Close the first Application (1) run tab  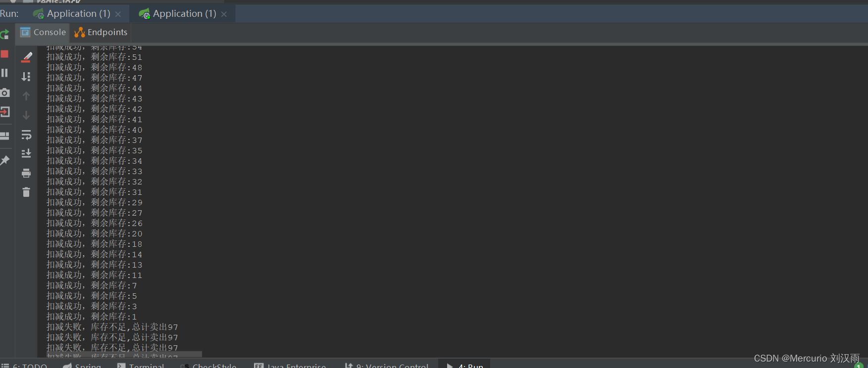pyautogui.click(x=118, y=14)
